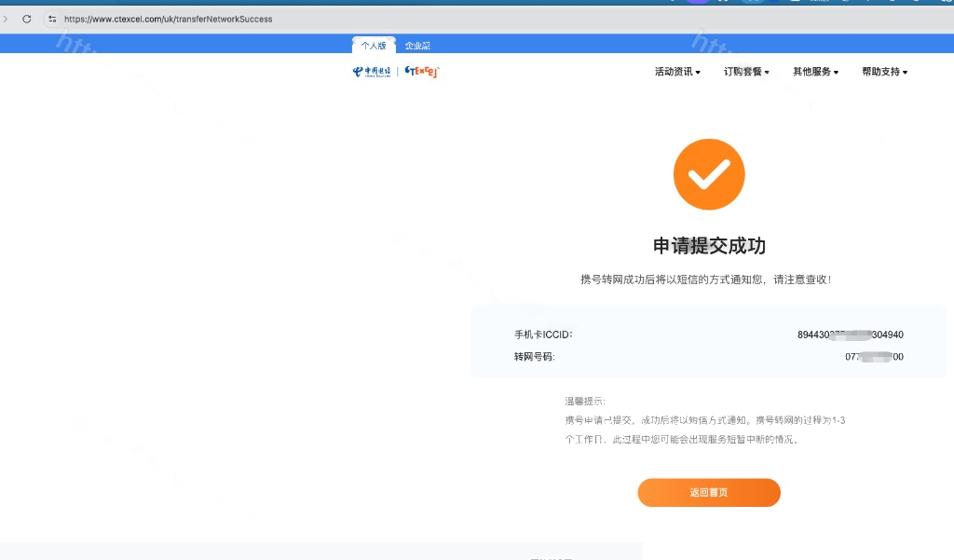Click the 转网号码 label

tap(534, 357)
